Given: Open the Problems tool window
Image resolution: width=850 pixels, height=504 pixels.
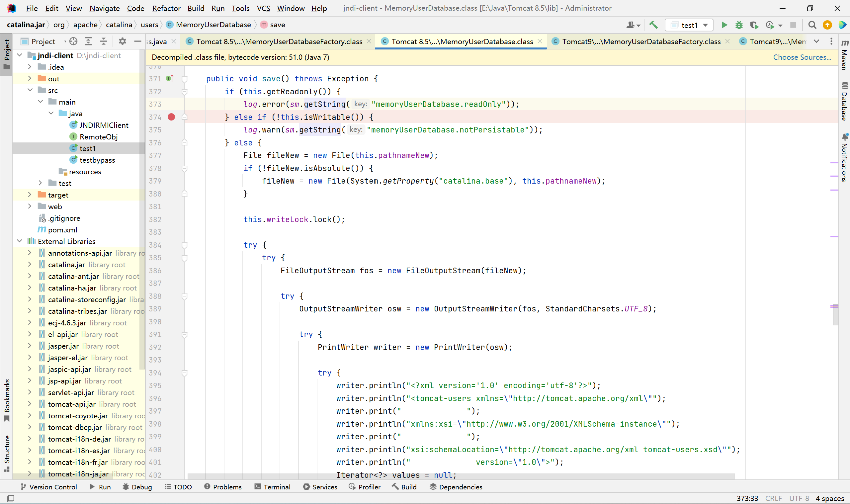Looking at the screenshot, I should click(223, 487).
